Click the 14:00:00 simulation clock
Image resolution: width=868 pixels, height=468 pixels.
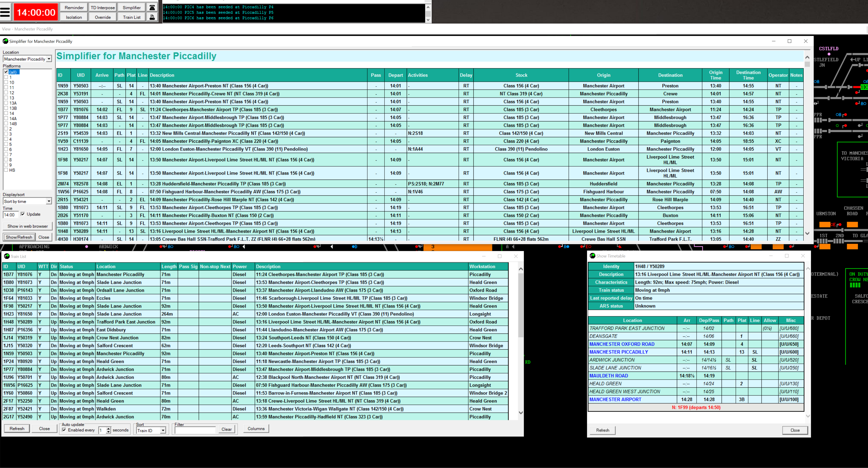[x=36, y=12]
